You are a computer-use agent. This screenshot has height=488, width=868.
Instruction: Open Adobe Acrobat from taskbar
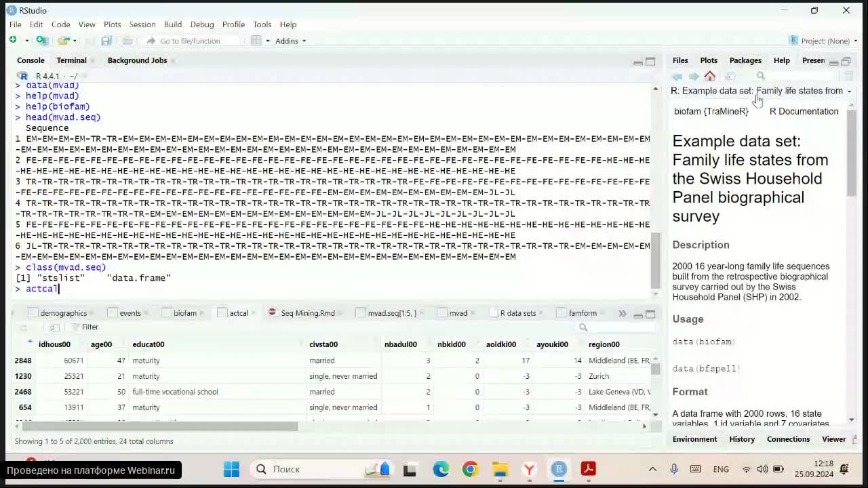tap(588, 469)
